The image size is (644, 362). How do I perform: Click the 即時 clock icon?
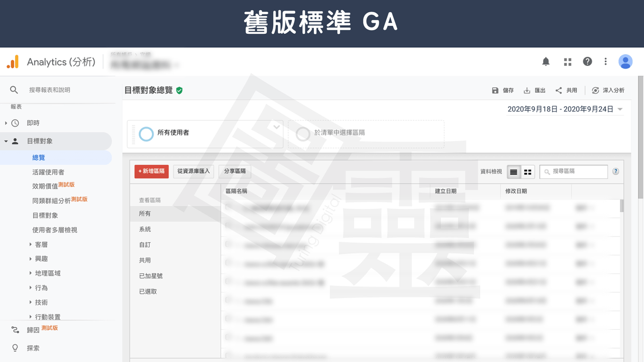click(x=15, y=123)
